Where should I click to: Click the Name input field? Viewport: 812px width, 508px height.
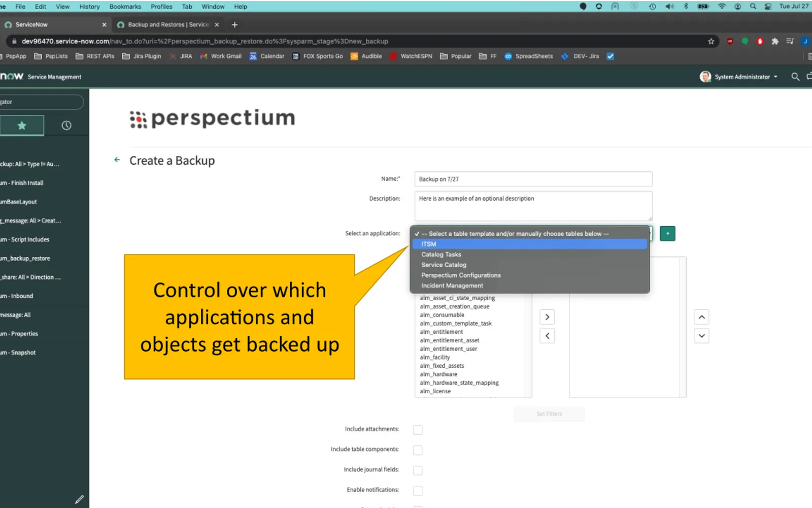point(533,179)
